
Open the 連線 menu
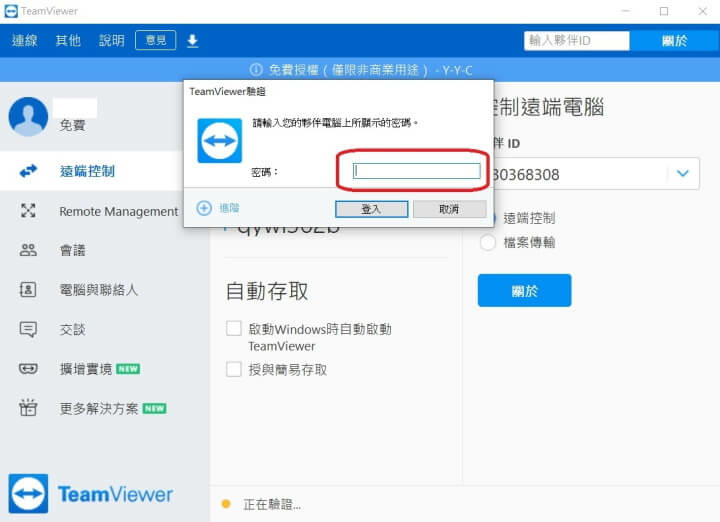tap(25, 40)
